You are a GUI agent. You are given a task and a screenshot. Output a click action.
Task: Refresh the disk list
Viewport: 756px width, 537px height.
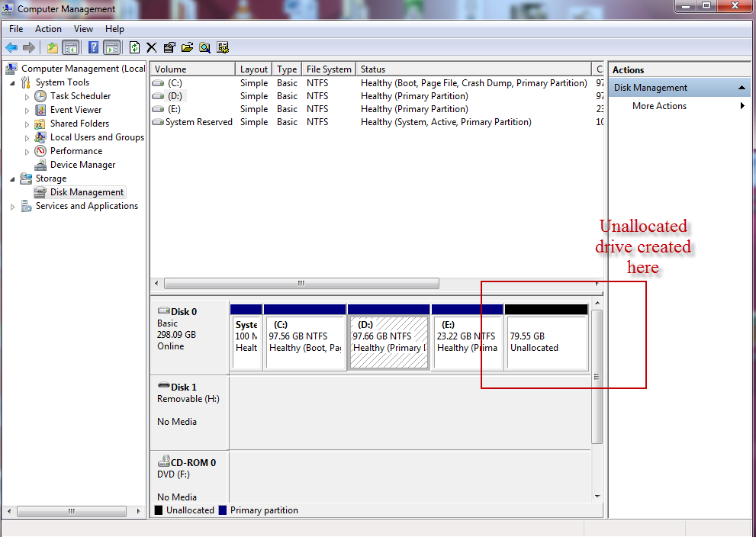pos(134,47)
